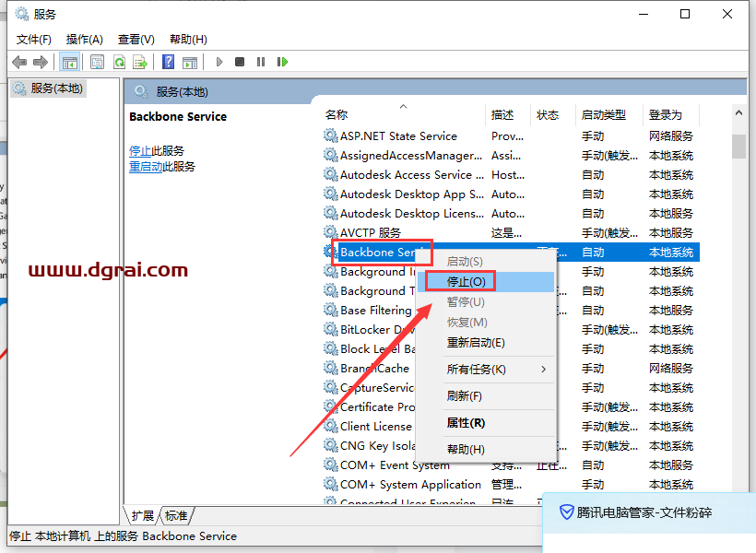This screenshot has height=553, width=756.
Task: Open the 帮助(H) menu in menu bar
Action: coord(188,39)
